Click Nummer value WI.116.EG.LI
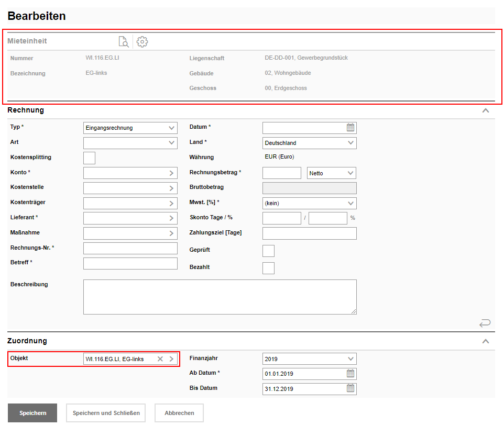 (x=102, y=58)
